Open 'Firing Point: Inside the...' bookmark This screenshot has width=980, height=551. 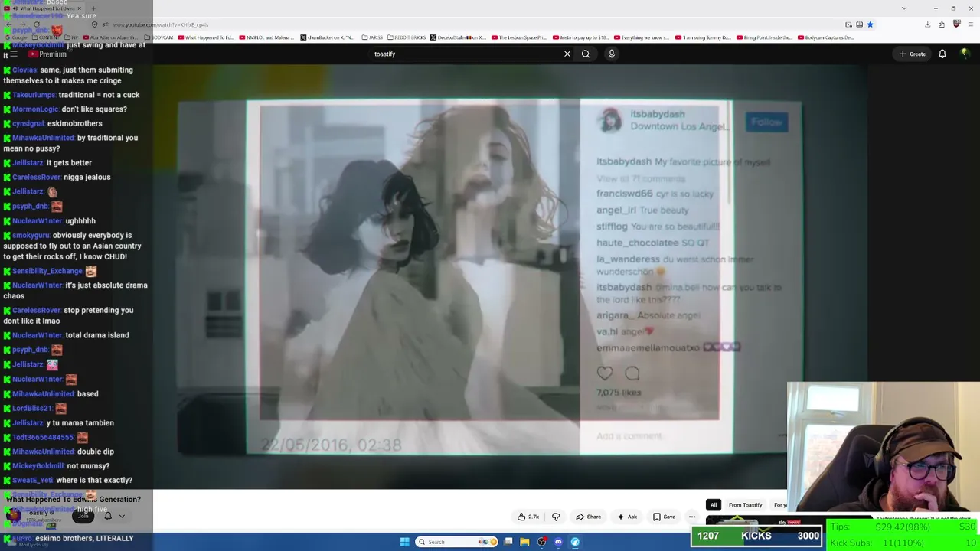point(764,37)
